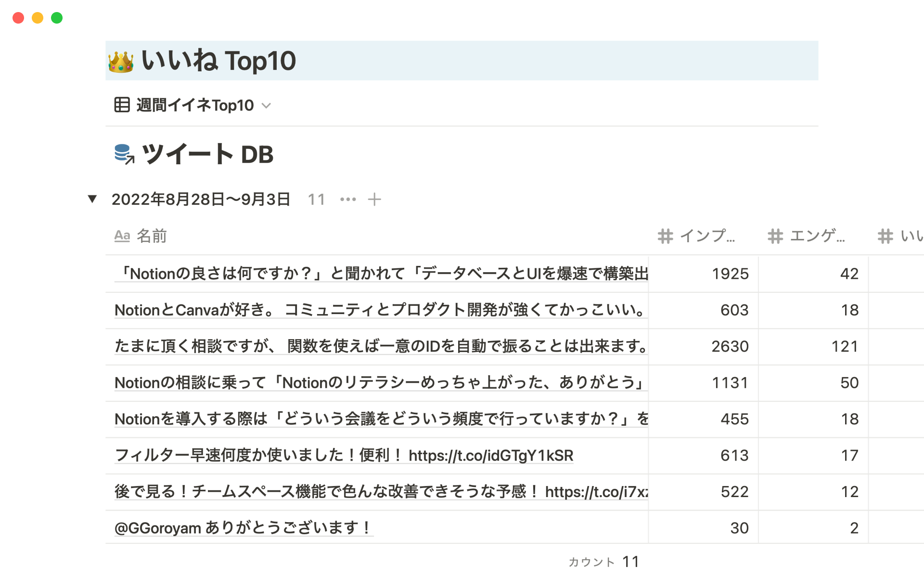Click the Aa 名前 column header

(x=141, y=236)
